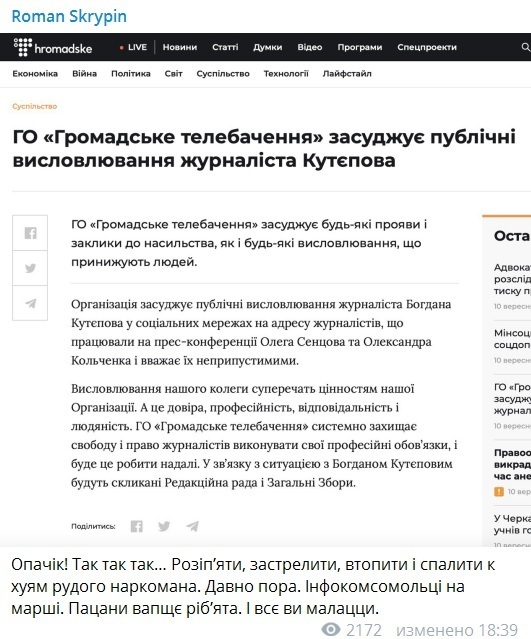Open sidebar news starting with ГО «Гро

tap(512, 399)
